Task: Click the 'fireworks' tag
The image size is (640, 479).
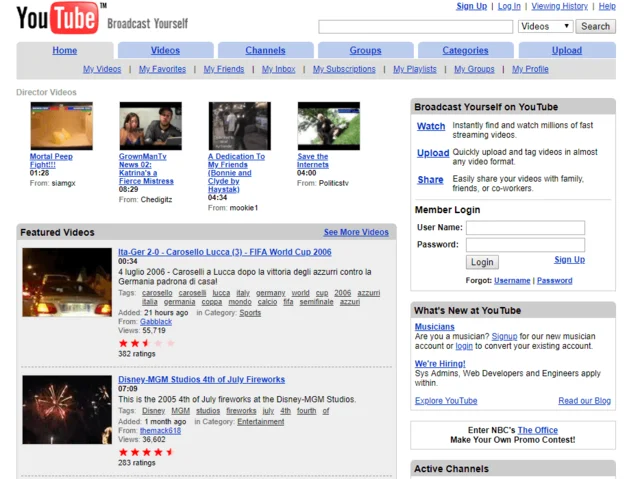Action: coord(241,411)
